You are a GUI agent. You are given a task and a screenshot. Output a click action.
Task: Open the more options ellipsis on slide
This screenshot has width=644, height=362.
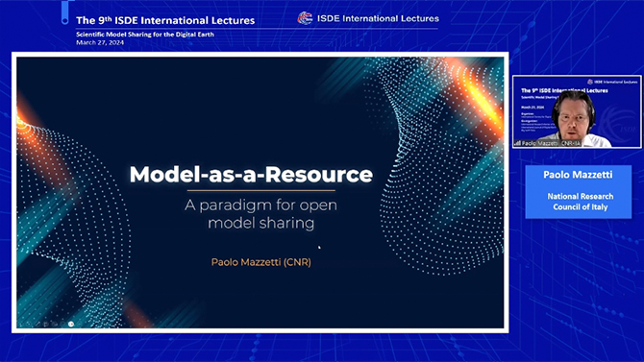(x=79, y=324)
